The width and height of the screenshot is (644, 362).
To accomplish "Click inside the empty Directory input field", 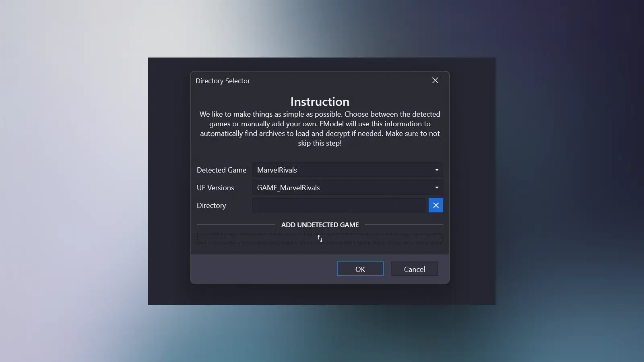I will point(338,205).
